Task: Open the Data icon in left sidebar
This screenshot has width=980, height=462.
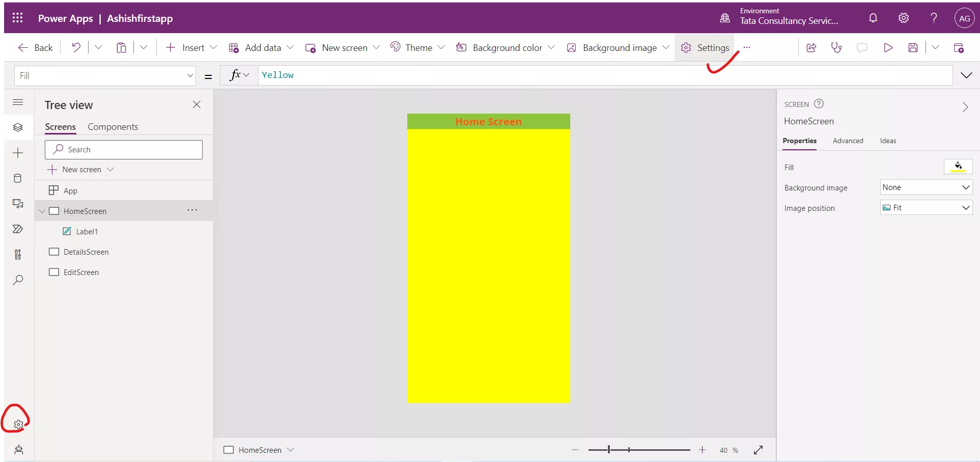Action: coord(18,178)
